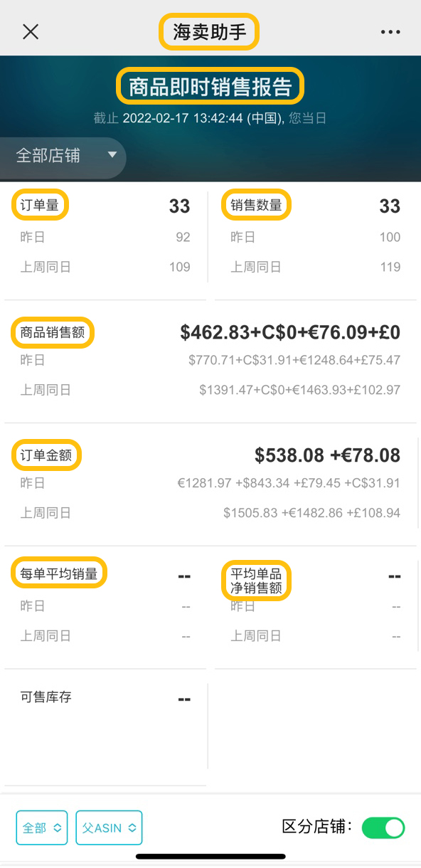The width and height of the screenshot is (421, 868).
Task: Click the dropdown arrow next to 全部店铺
Action: click(x=112, y=155)
